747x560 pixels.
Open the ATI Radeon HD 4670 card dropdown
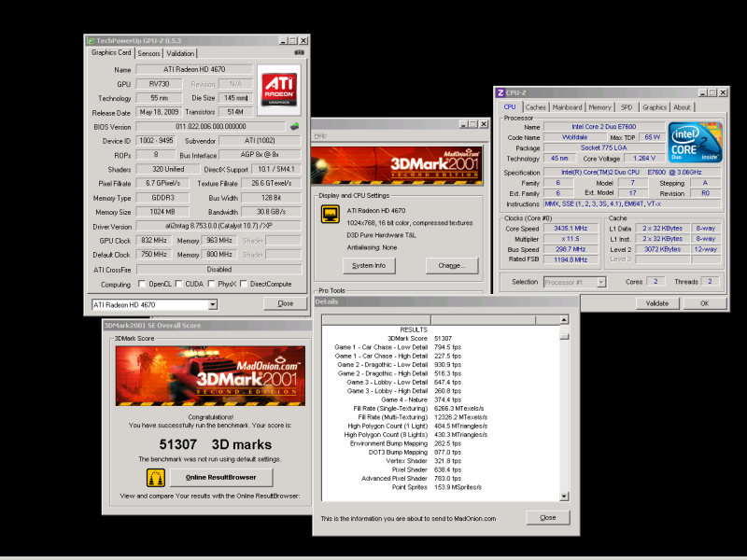(213, 305)
